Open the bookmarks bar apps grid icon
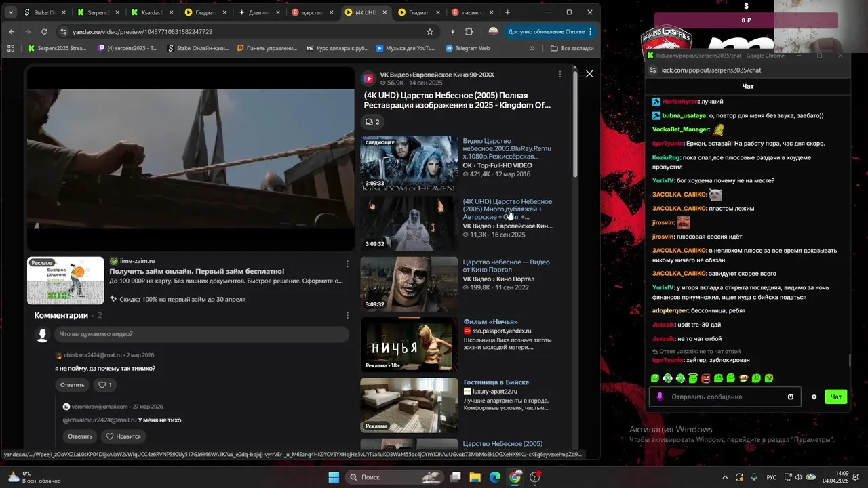The width and height of the screenshot is (868, 488). pyautogui.click(x=11, y=48)
